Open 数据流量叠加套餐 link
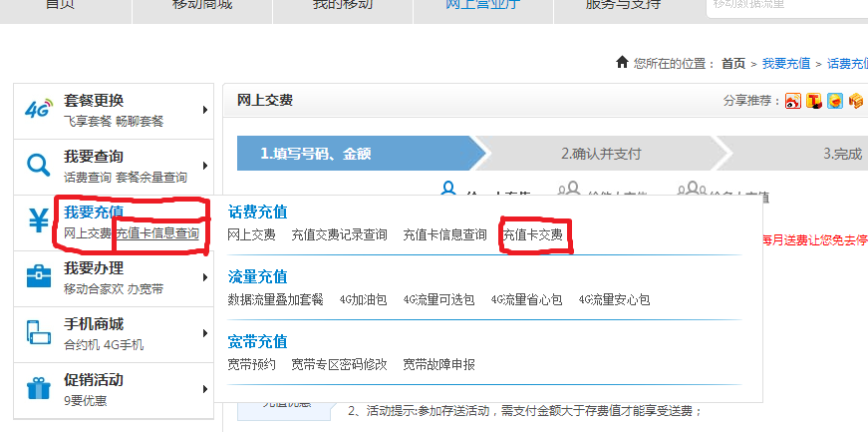868x432 pixels. click(276, 300)
